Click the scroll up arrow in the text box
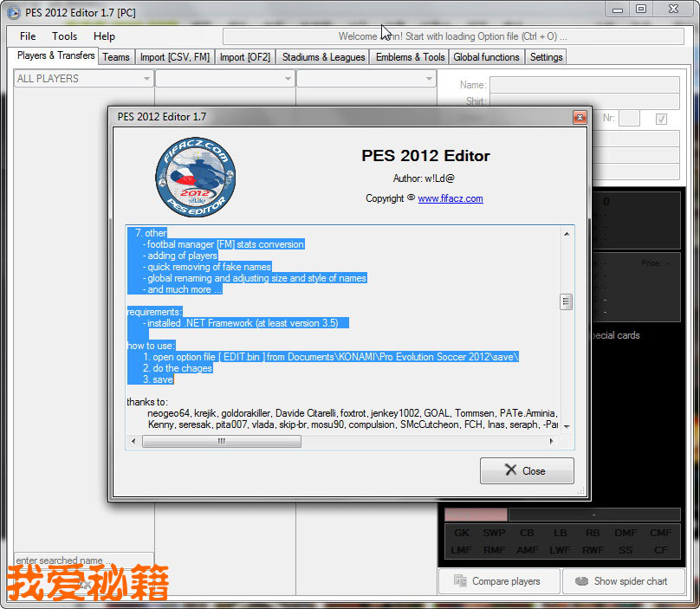 coord(567,233)
